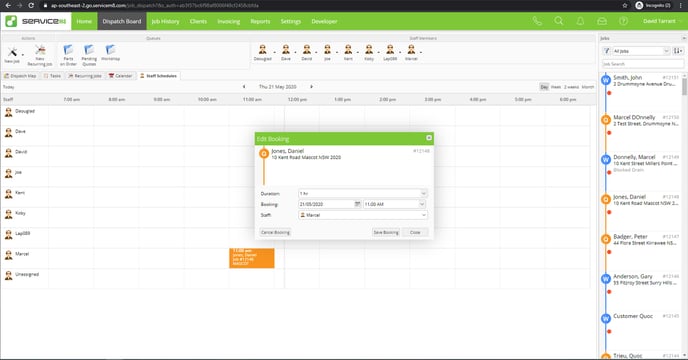Open the All Jobs filter dropdown
This screenshot has height=360, width=688.
click(x=641, y=51)
